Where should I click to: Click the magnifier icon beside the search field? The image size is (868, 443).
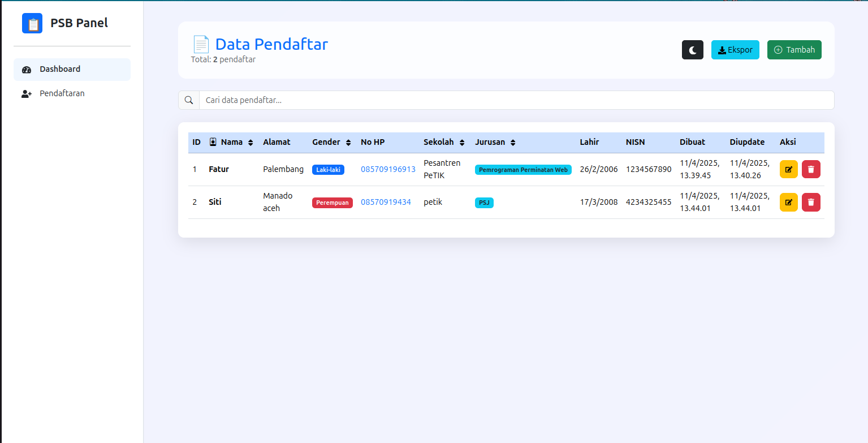189,100
